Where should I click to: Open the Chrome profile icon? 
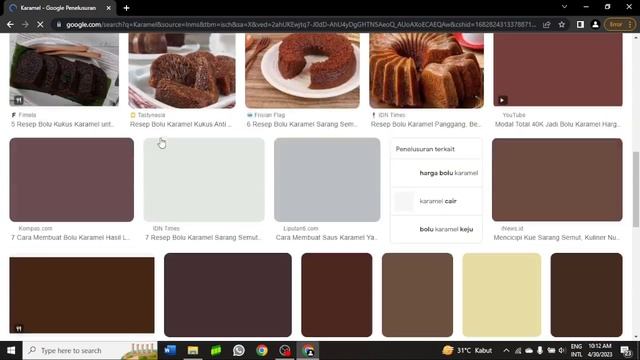point(595,24)
